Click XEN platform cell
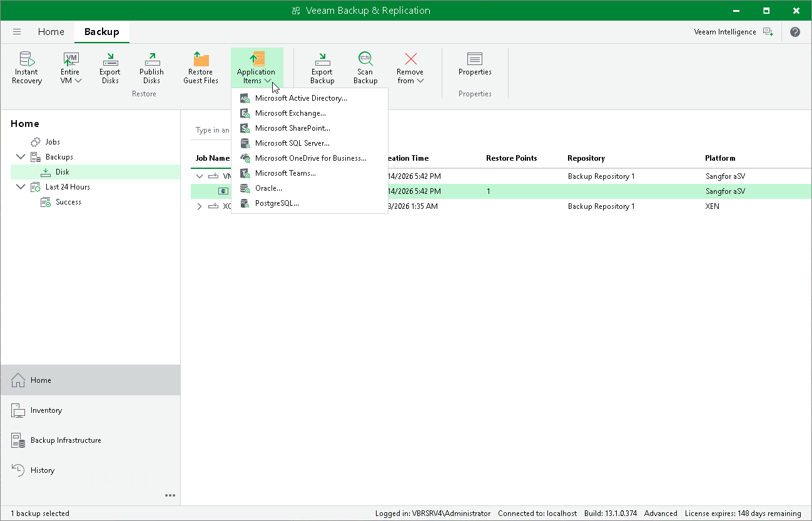 713,206
